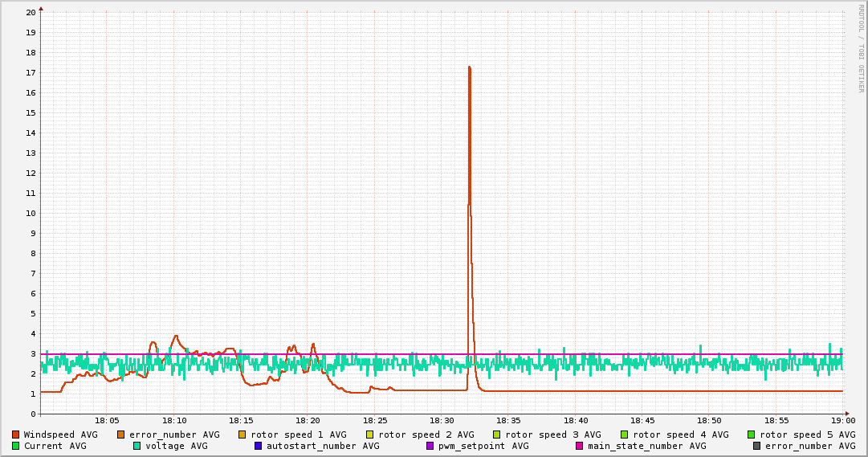Select the orange error_number AVG legend swatch
Viewport: 868px width, 457px height.
coord(121,435)
